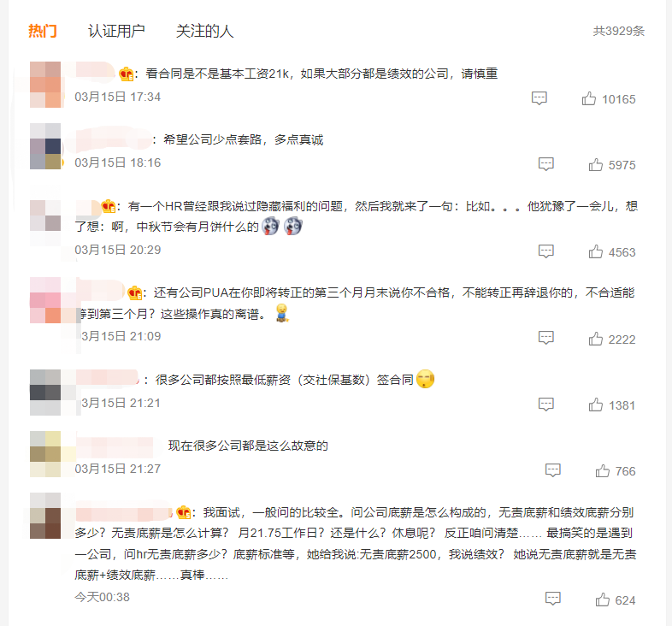Open reply box for the 20:29 comment

[x=546, y=251]
